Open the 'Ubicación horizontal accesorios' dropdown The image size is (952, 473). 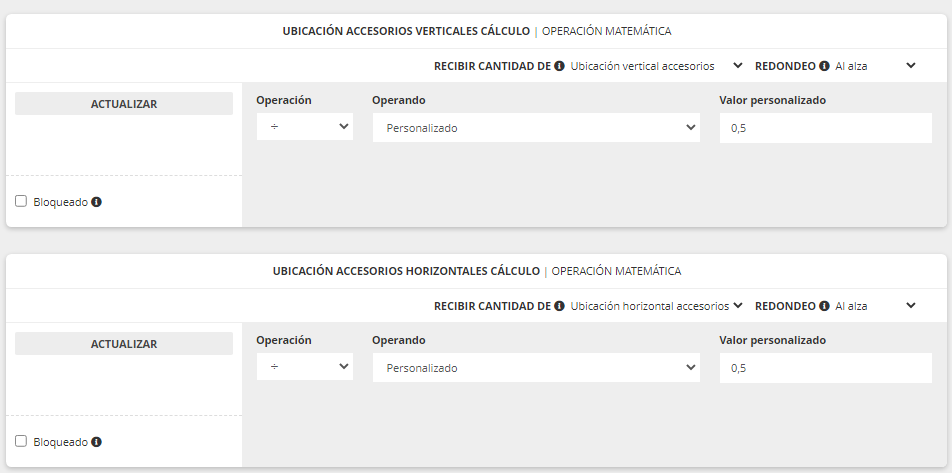click(x=656, y=306)
